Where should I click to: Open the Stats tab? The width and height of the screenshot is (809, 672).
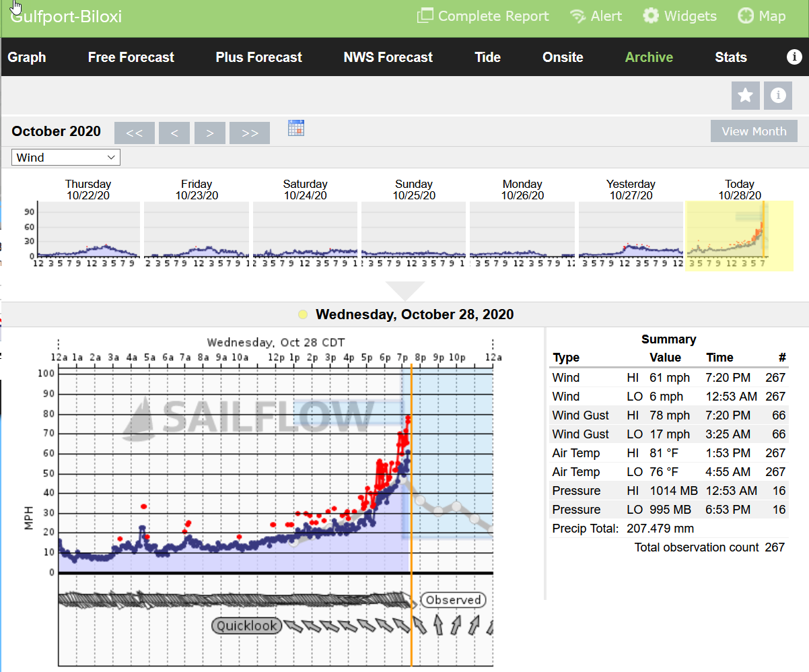731,57
